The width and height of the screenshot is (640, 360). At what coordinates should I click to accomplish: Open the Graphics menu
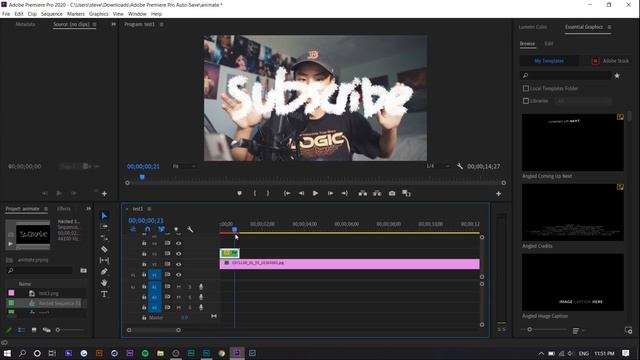[98, 14]
